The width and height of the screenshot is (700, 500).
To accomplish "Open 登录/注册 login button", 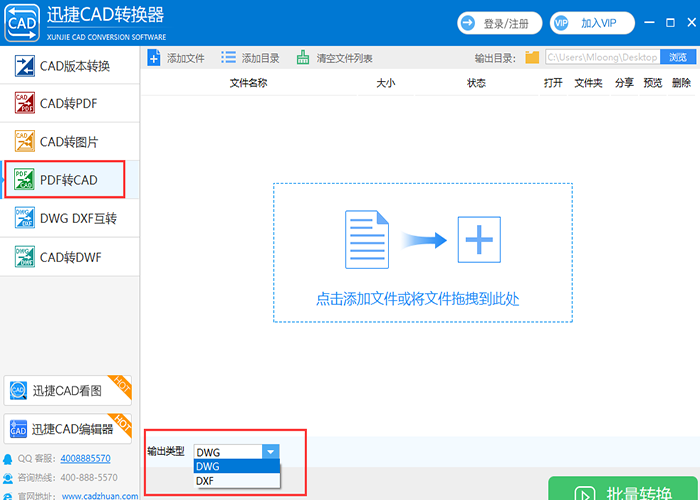I will (x=500, y=23).
